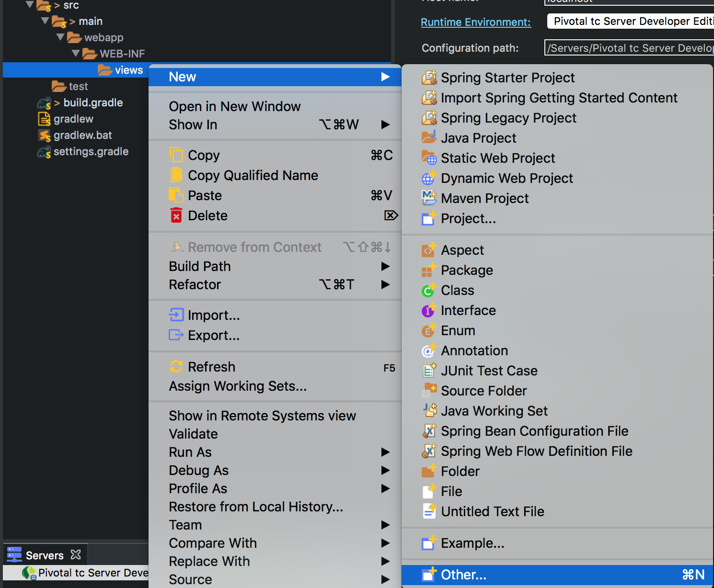Click the Dynamic Web Project globe icon
714x588 pixels.
point(428,178)
